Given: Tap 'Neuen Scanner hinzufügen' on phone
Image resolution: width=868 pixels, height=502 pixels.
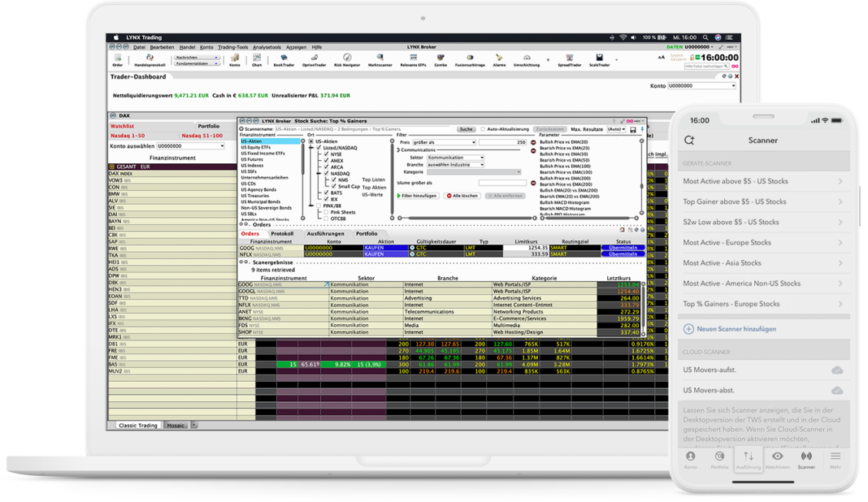Looking at the screenshot, I should coord(730,329).
